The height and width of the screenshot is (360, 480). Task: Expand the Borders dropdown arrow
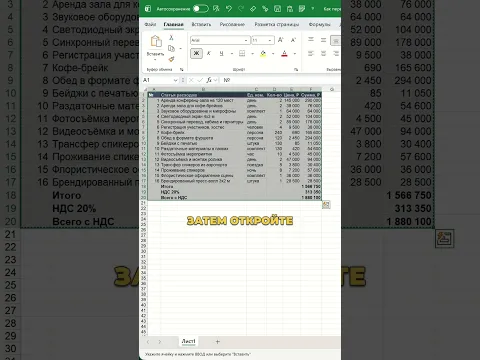pos(252,54)
